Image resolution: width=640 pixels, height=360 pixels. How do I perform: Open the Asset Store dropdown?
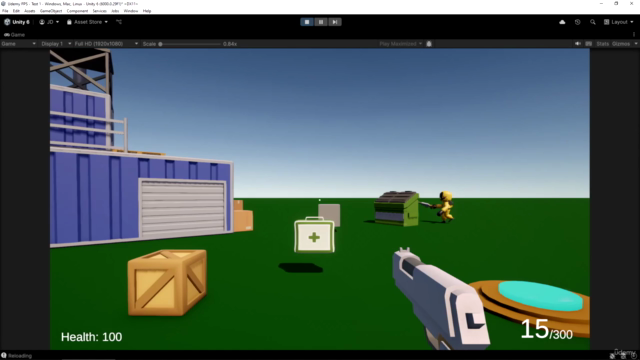[x=87, y=22]
